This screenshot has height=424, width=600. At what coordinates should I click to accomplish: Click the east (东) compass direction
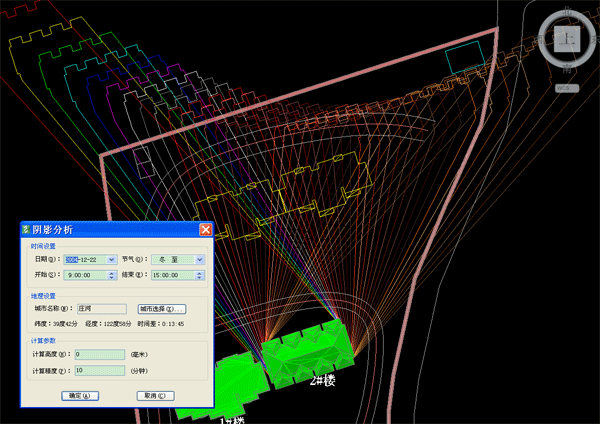tap(596, 39)
